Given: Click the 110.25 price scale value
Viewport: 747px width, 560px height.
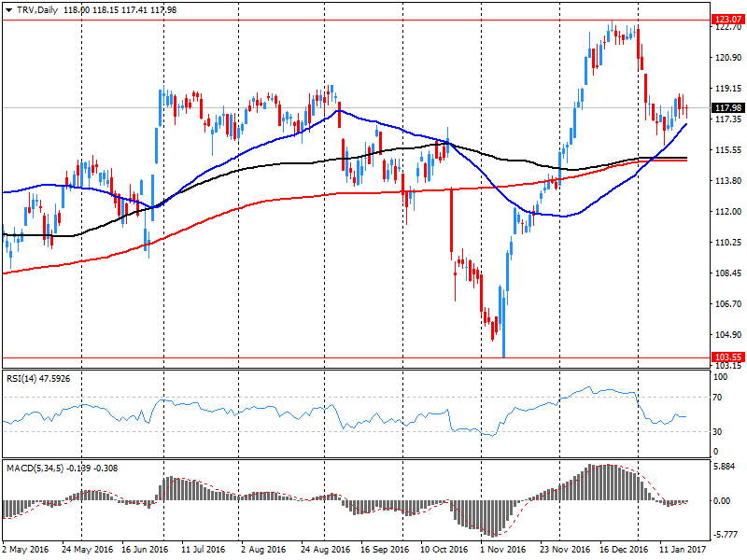Looking at the screenshot, I should [728, 243].
